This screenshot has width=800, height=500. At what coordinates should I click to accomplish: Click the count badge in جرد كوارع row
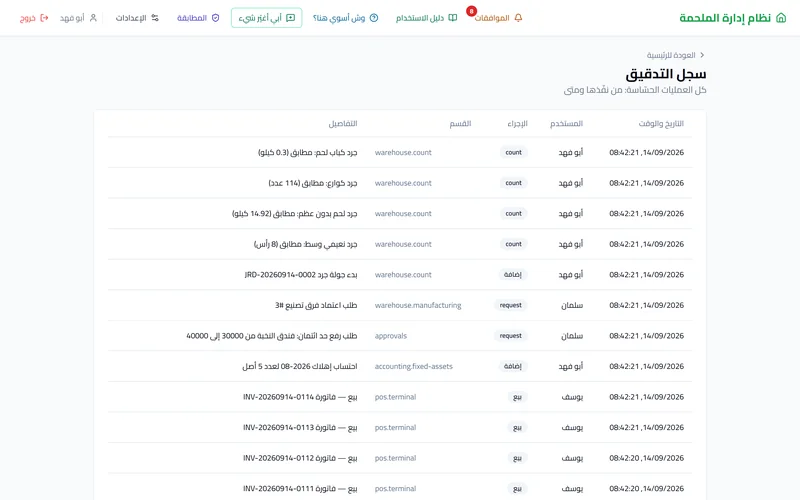(514, 183)
